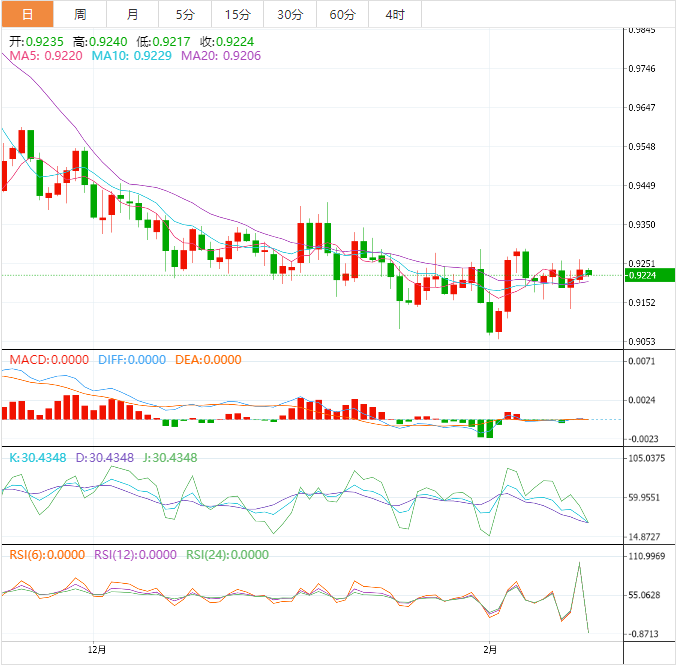
Task: Switch to the 日 daily chart tab
Action: (x=26, y=14)
